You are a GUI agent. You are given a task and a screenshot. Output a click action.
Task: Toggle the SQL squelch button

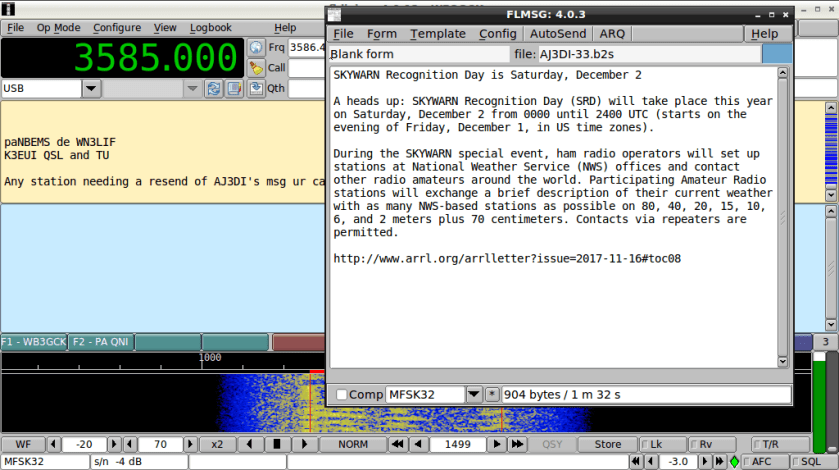[x=814, y=461]
